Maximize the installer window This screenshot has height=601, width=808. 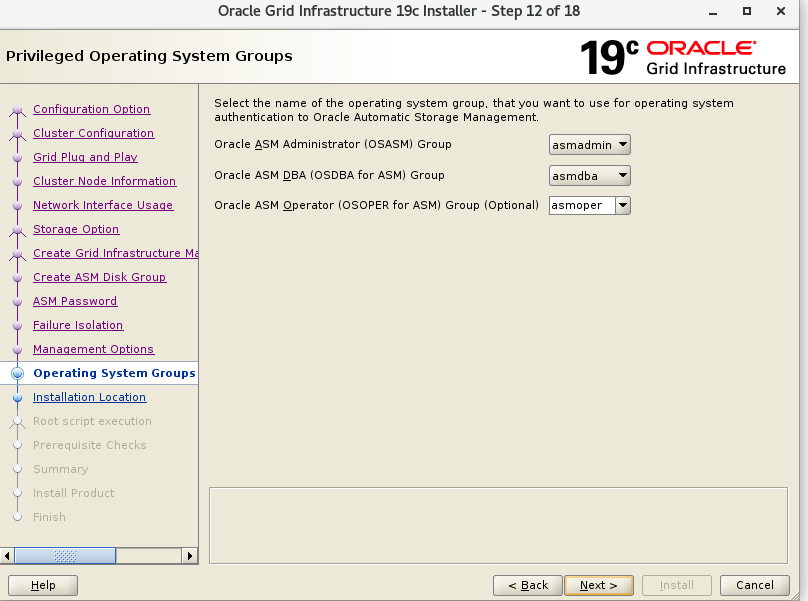coord(747,11)
